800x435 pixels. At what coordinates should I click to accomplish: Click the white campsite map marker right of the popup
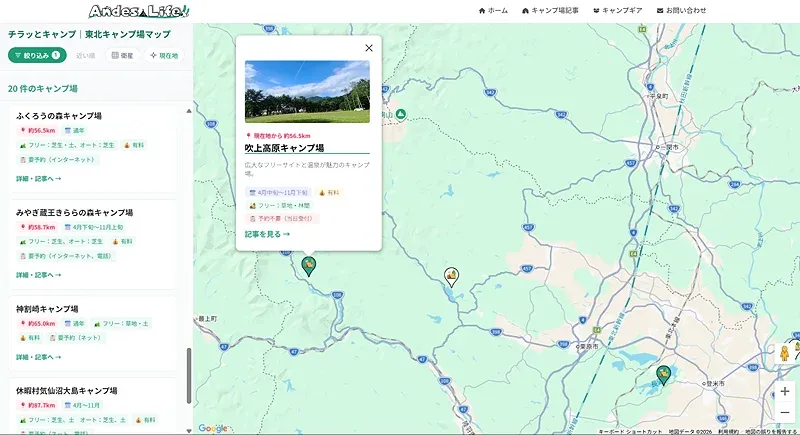tap(452, 275)
